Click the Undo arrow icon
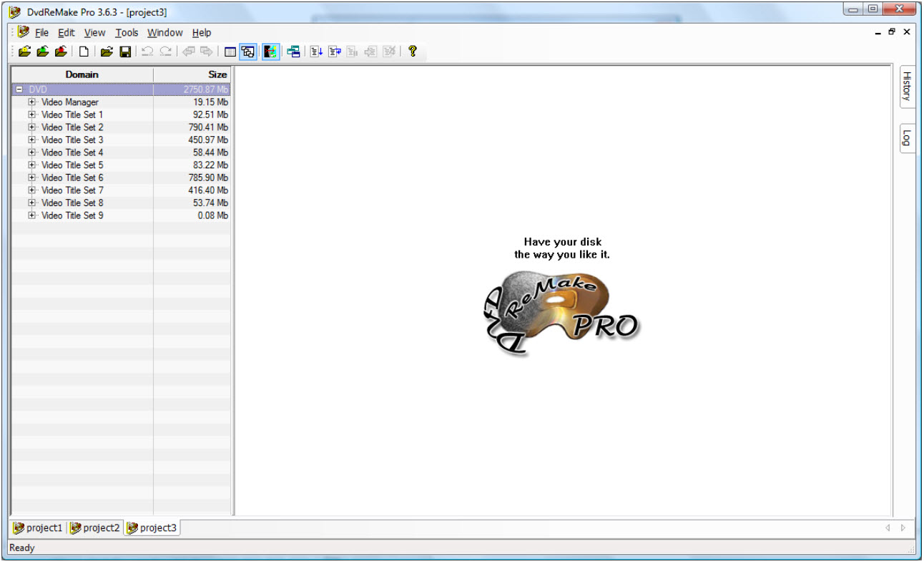 pyautogui.click(x=147, y=52)
